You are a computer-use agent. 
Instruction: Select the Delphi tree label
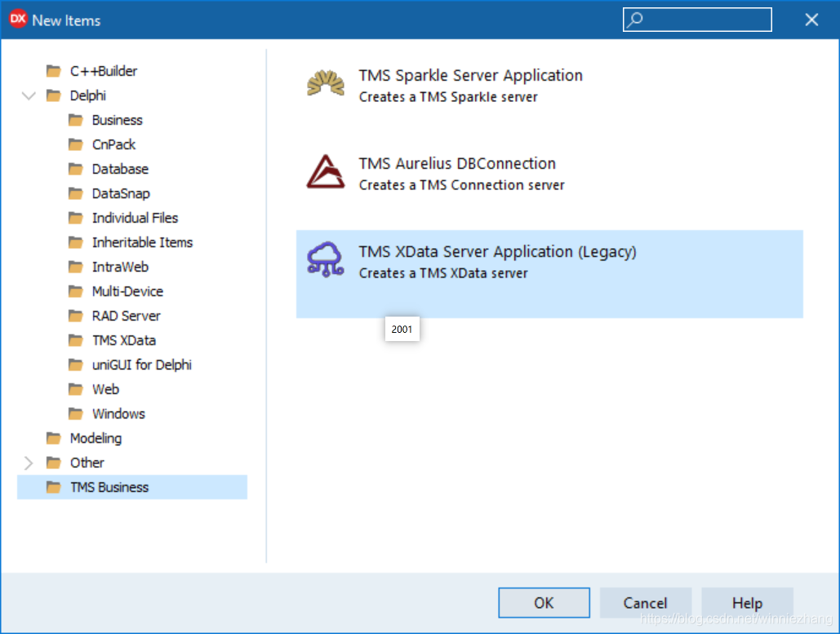click(88, 95)
